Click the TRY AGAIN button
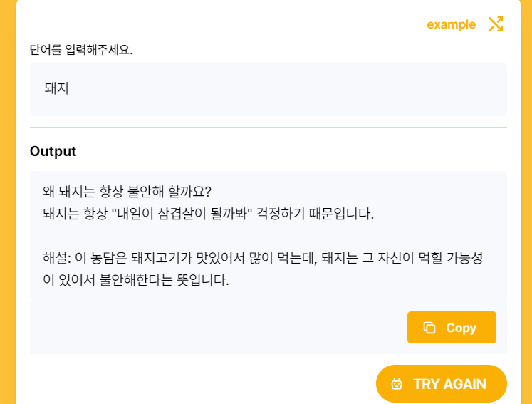Screen dimensions: 532x404 [x=441, y=383]
